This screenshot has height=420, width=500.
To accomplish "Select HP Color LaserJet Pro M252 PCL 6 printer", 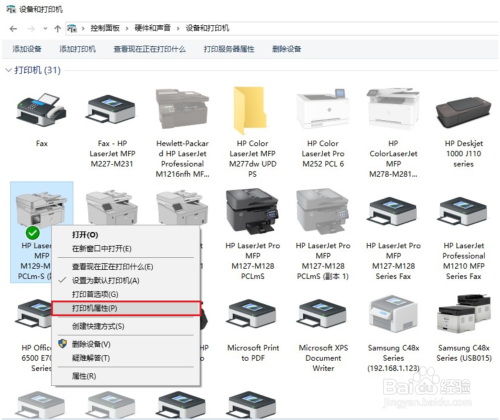I will [323, 109].
